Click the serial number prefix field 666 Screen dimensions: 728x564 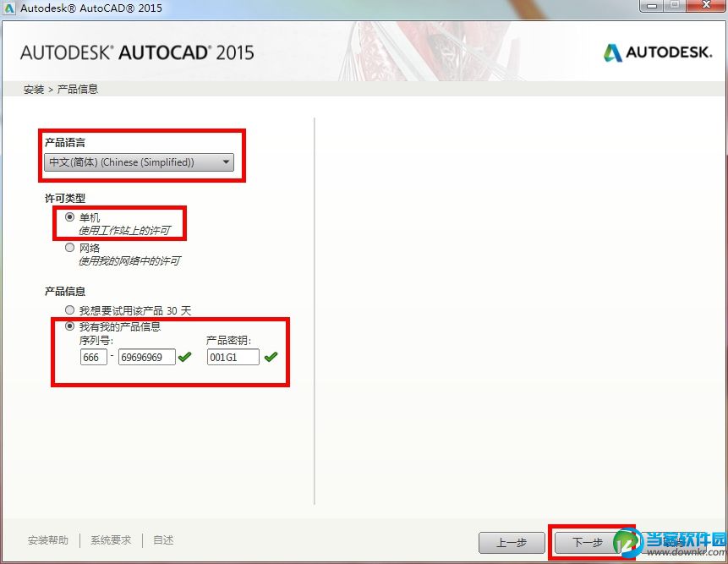93,357
